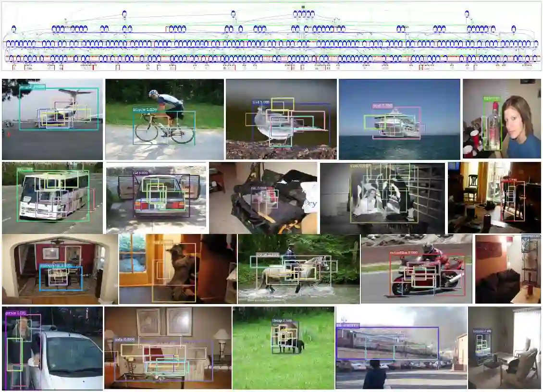Viewport: 543px width, 392px height.
Task: Click the purple train detection label
Action: pos(348,326)
